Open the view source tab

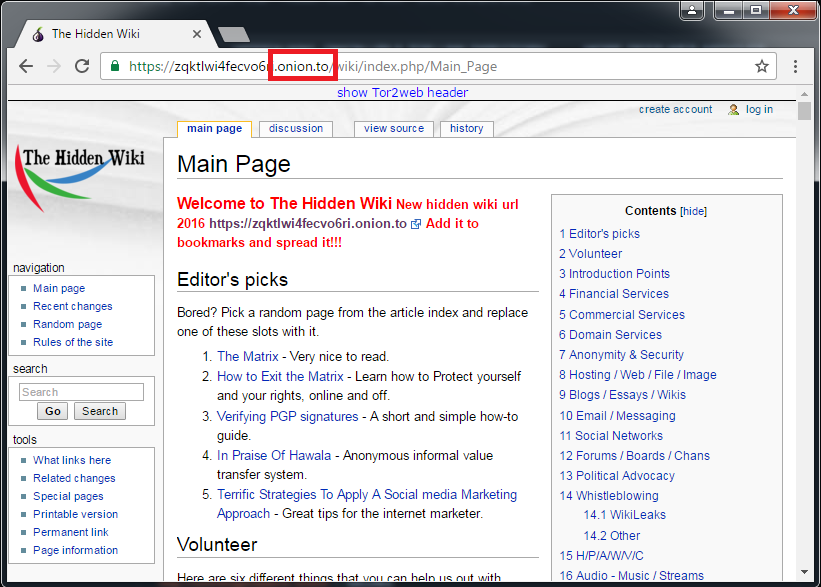tap(394, 129)
